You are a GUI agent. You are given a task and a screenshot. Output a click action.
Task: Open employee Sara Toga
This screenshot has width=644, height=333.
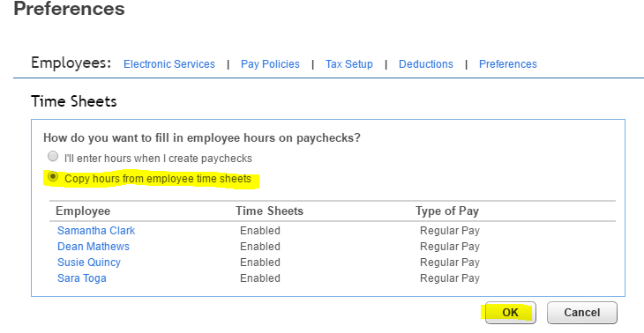coord(82,278)
